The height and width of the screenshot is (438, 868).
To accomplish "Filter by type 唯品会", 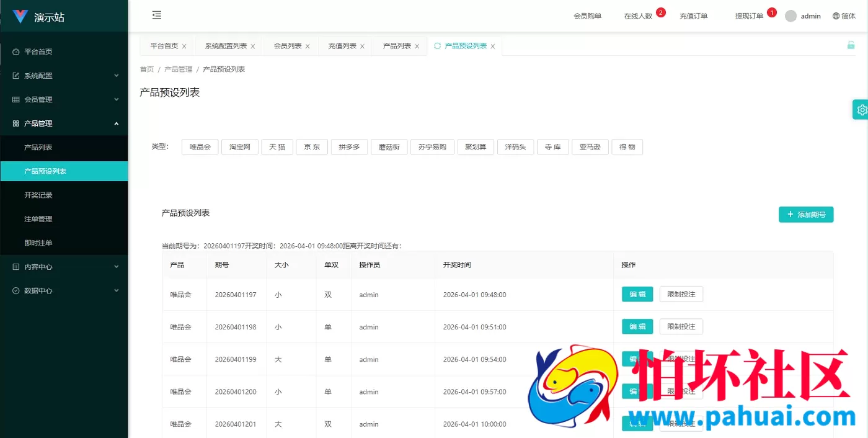I will tap(200, 147).
